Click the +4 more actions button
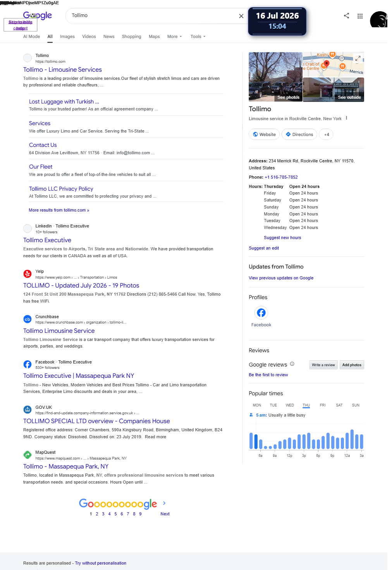Screen dimensions: 392x570 pos(327,134)
